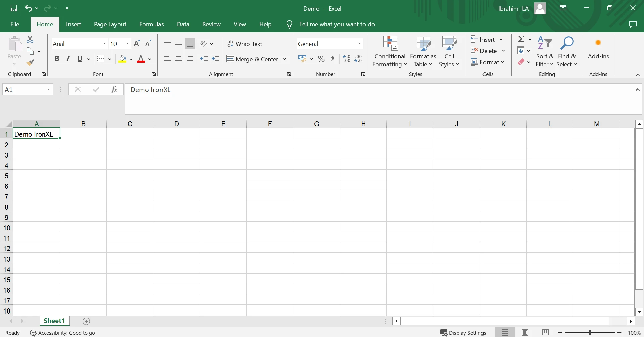The image size is (644, 337).
Task: Toggle Wrap Text on cell
Action: 245,44
